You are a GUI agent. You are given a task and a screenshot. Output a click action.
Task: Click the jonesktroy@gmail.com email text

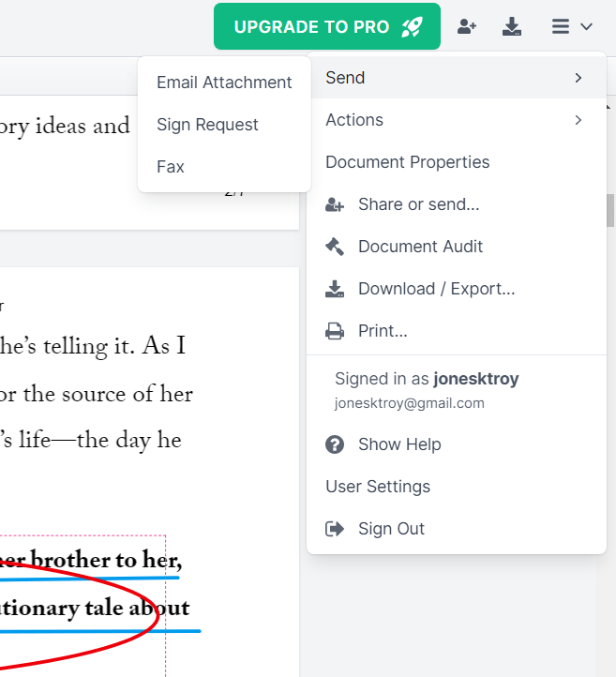click(409, 403)
